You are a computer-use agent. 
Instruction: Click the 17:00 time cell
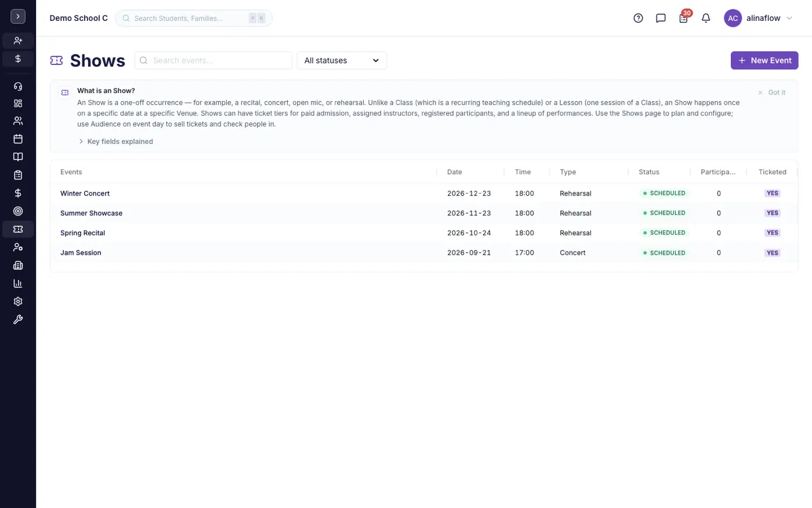(x=524, y=253)
